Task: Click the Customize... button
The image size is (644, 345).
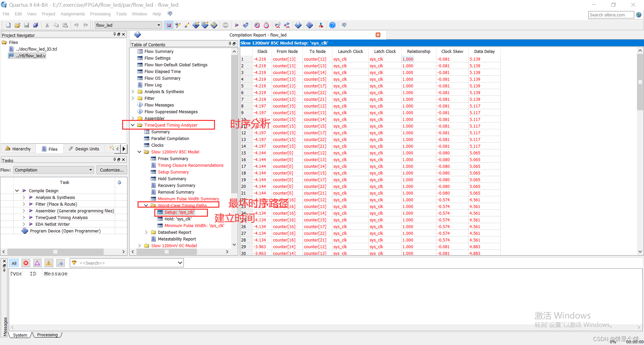Action: click(112, 170)
